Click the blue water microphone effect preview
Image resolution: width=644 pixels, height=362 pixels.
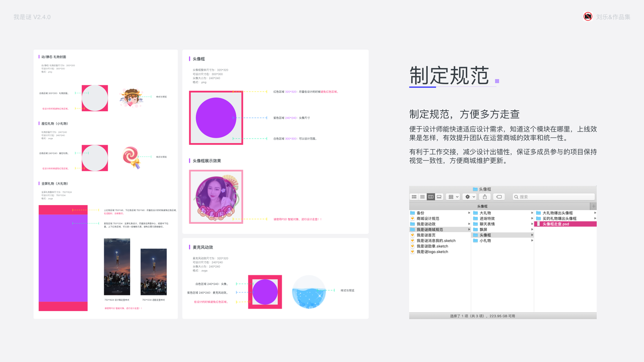tap(308, 292)
